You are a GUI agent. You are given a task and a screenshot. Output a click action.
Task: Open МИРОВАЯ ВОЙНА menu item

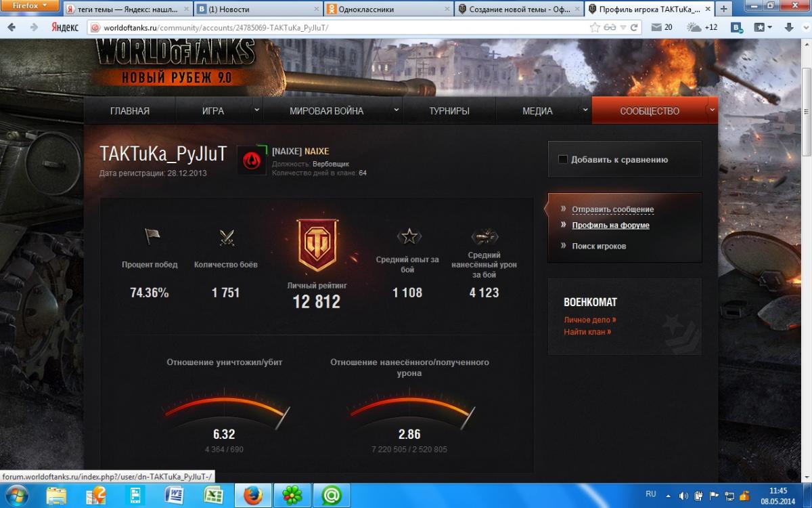point(326,111)
